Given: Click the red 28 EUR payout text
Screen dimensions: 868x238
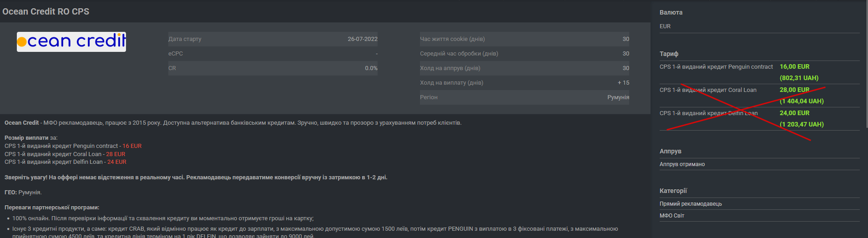Looking at the screenshot, I should 116,154.
